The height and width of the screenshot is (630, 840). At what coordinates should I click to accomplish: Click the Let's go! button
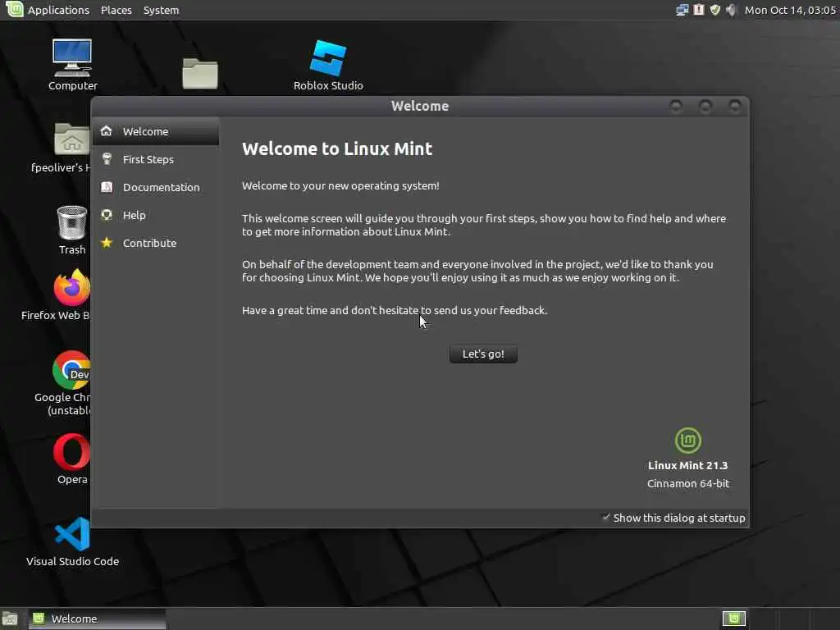pyautogui.click(x=483, y=354)
